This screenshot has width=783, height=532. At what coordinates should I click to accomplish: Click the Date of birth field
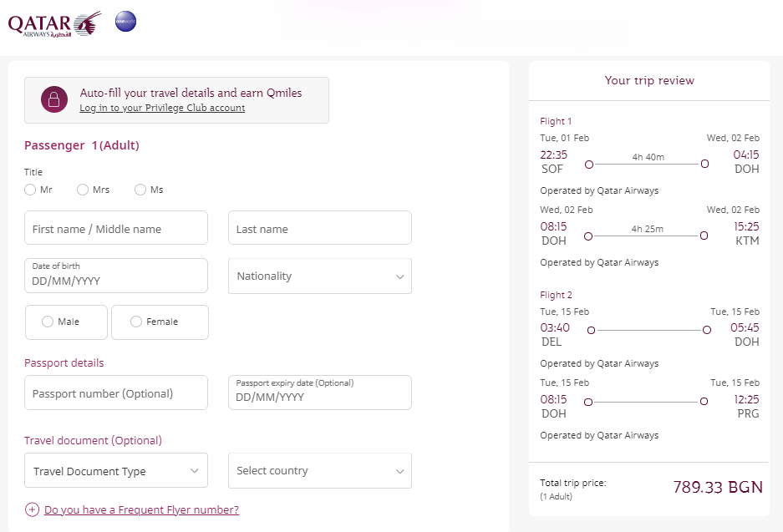tap(116, 276)
